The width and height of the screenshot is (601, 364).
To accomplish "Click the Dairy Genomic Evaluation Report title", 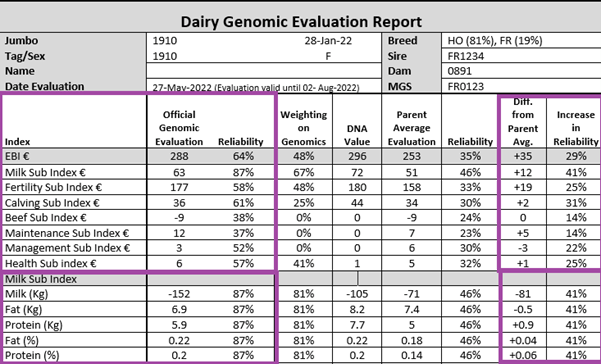I will (301, 22).
